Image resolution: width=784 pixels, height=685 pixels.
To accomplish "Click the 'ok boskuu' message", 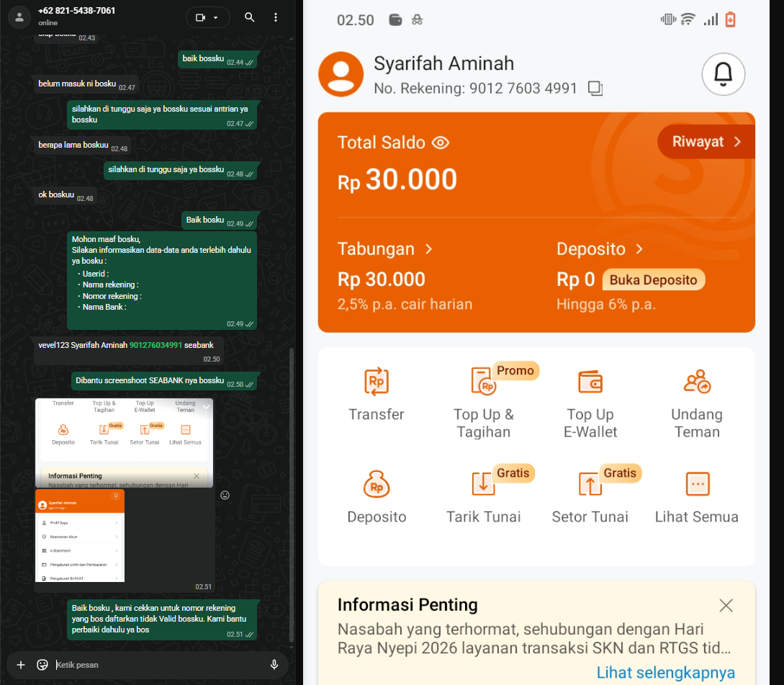I will point(65,194).
